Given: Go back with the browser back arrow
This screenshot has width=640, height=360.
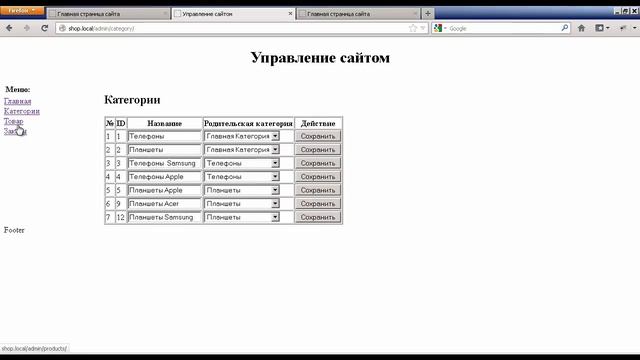Looking at the screenshot, I should [x=9, y=28].
